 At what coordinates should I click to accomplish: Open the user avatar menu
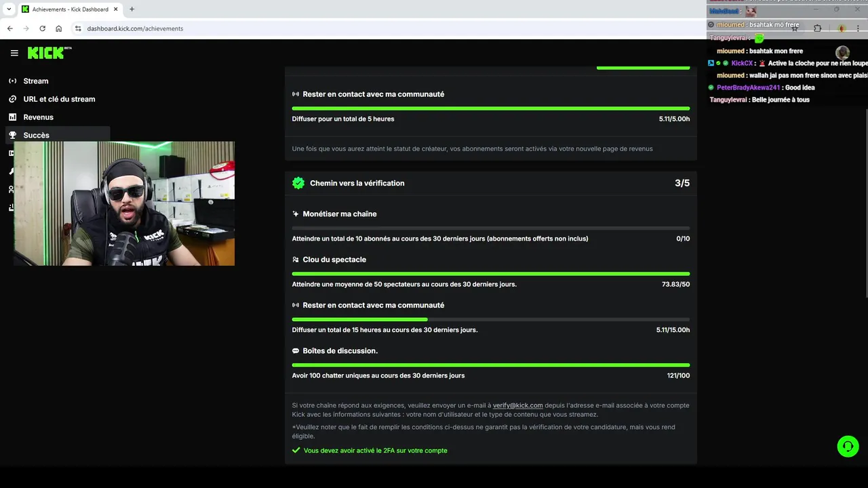point(842,53)
